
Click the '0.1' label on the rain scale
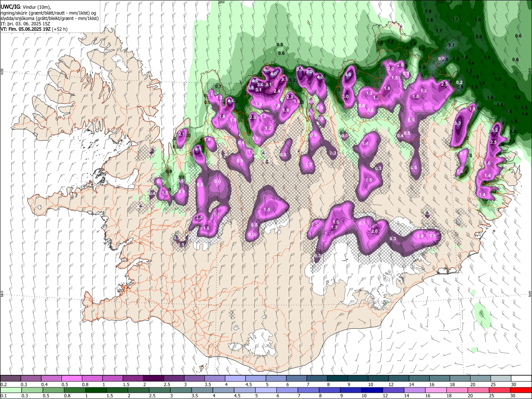[3, 396]
